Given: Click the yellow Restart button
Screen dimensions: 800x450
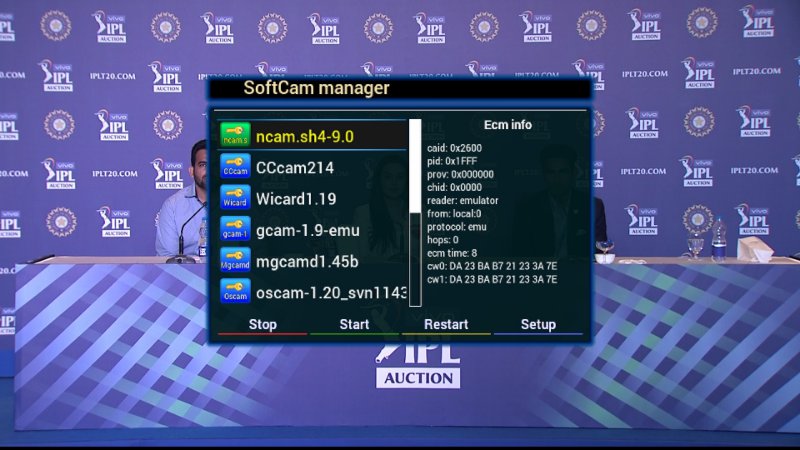Looking at the screenshot, I should tap(446, 324).
